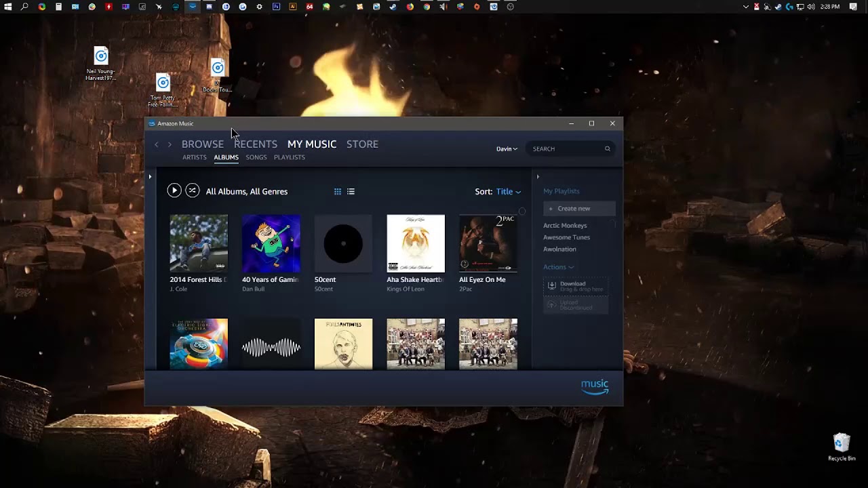This screenshot has width=868, height=488.
Task: Click the Dan Bull artist name
Action: click(253, 289)
